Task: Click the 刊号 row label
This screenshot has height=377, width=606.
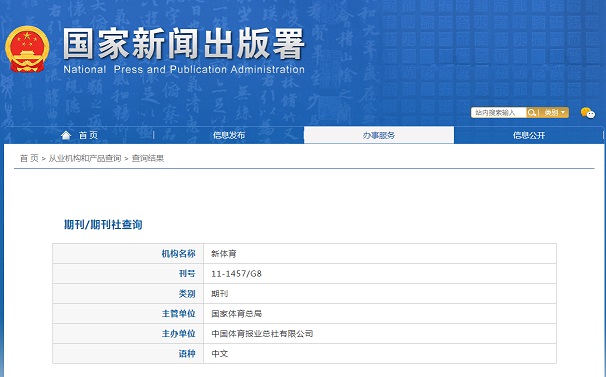Action: (187, 274)
